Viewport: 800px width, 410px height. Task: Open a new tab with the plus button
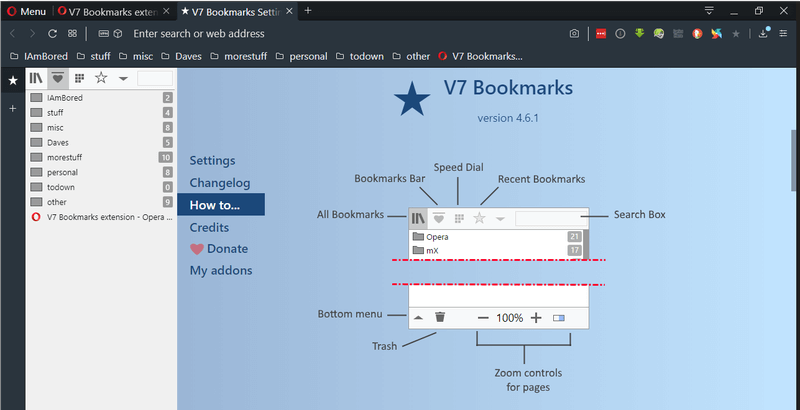[x=308, y=11]
